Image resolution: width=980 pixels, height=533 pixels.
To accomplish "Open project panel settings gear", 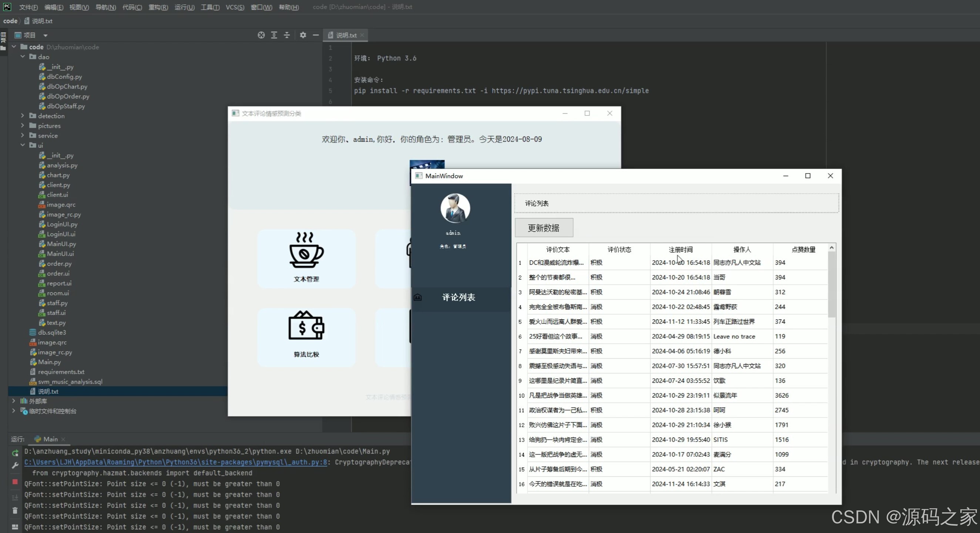I will 303,35.
